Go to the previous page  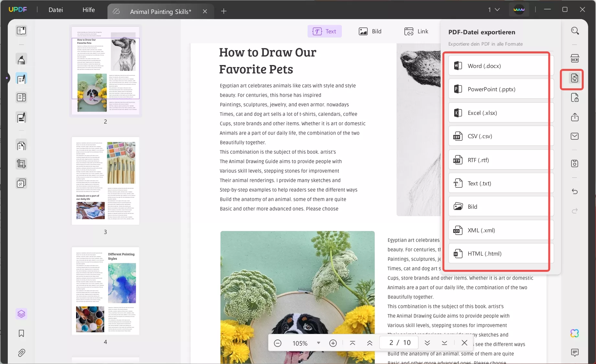click(370, 343)
